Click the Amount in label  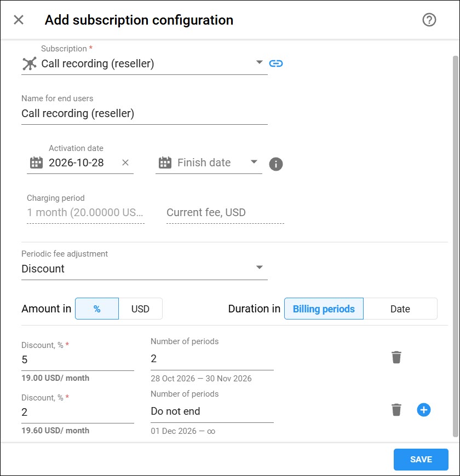(46, 309)
